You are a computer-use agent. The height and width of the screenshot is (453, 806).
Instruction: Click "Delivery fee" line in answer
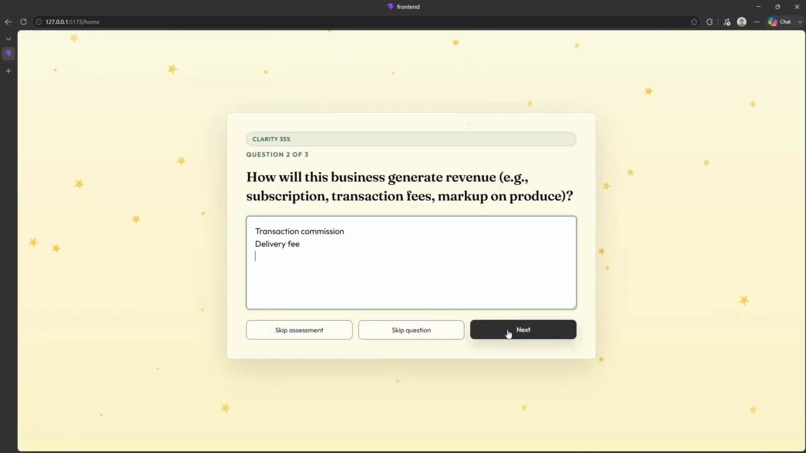point(277,244)
